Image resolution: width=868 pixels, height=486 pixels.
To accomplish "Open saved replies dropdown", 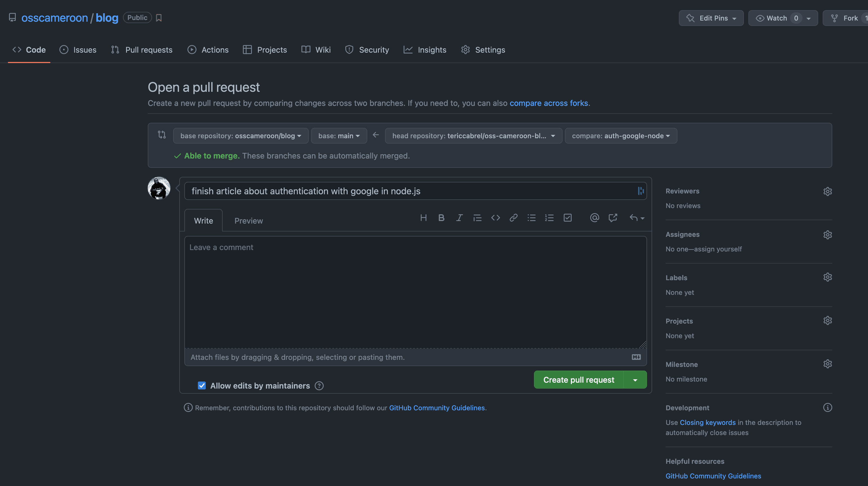I will tap(637, 218).
